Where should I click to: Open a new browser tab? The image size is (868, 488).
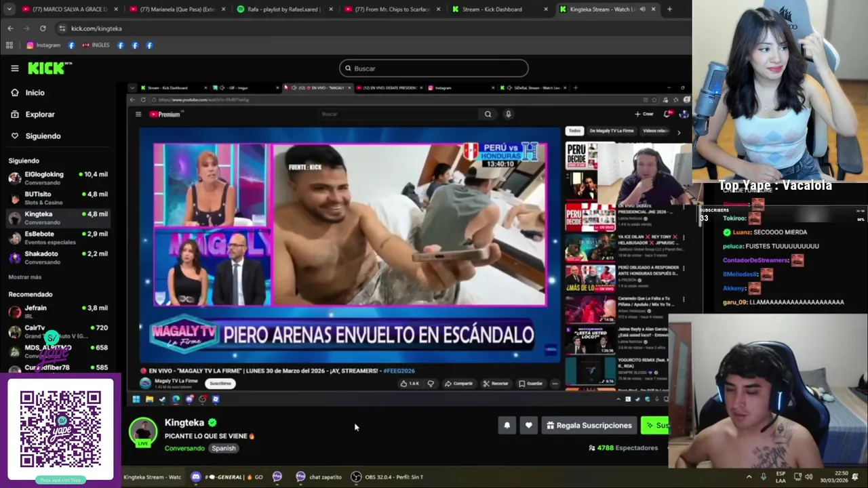(669, 9)
